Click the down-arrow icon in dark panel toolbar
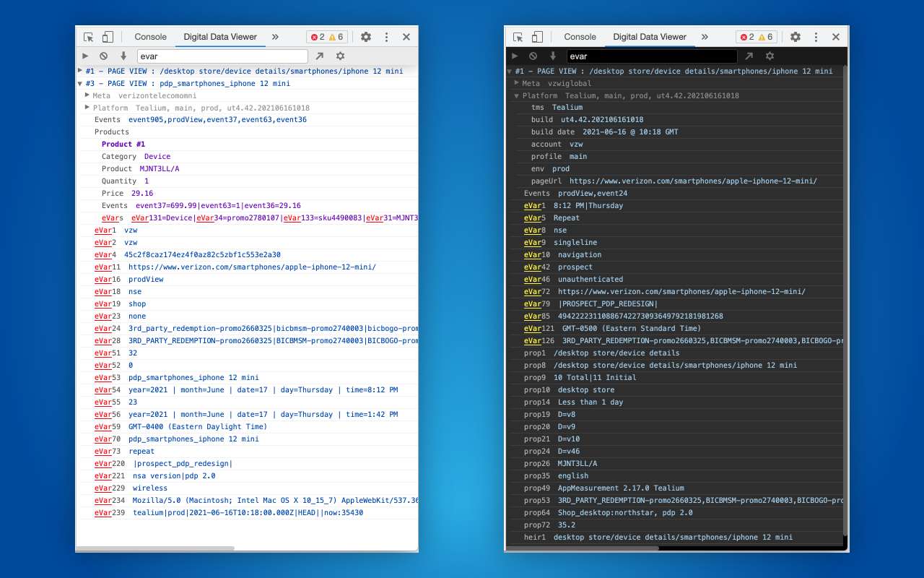This screenshot has height=578, width=924. tap(553, 56)
